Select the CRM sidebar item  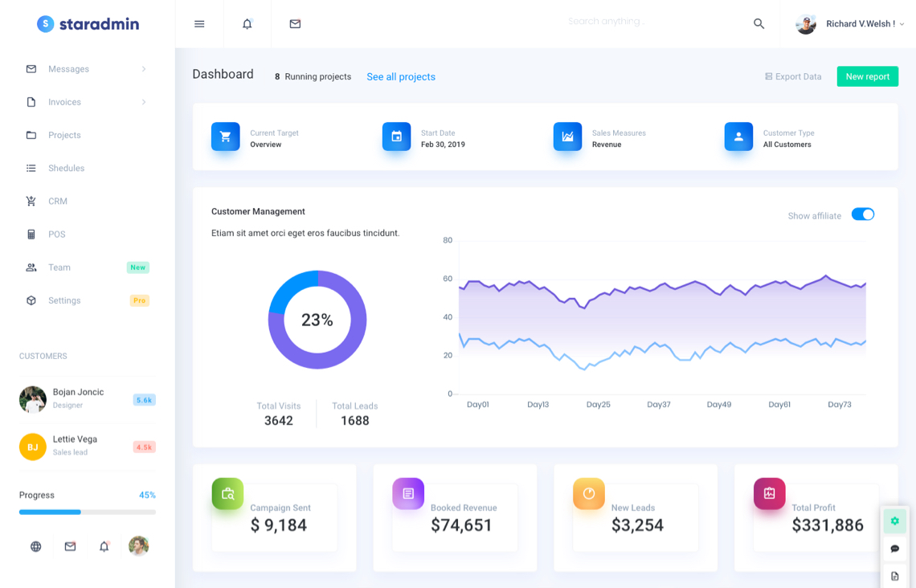coord(58,202)
